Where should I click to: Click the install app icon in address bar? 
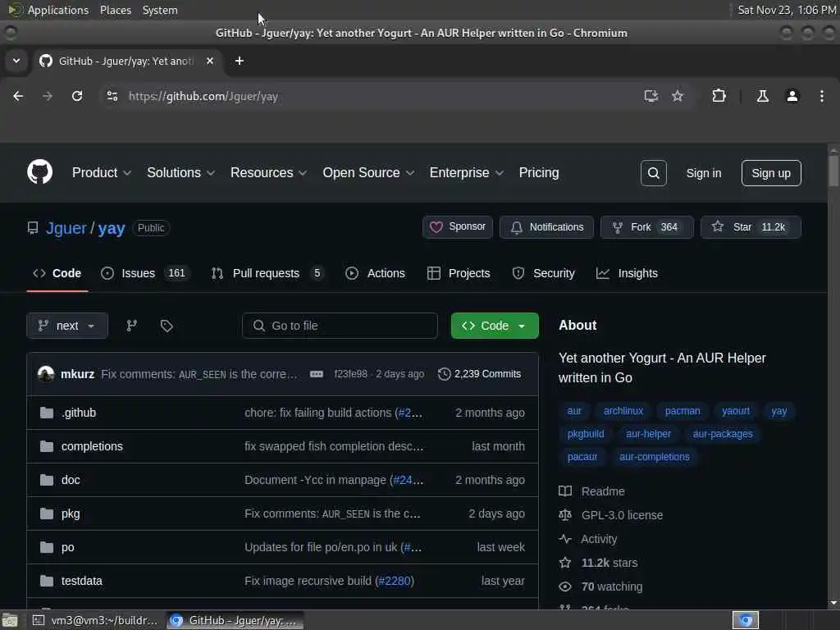click(651, 96)
